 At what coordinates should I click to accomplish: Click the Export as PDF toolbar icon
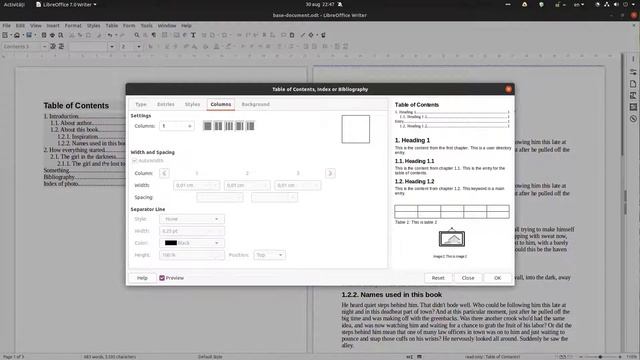click(x=44, y=36)
